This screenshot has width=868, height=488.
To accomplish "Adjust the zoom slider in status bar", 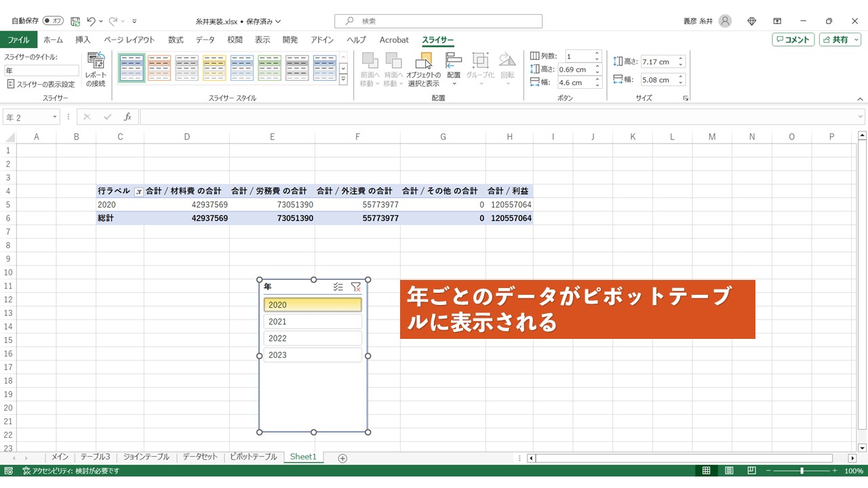I will tap(802, 471).
